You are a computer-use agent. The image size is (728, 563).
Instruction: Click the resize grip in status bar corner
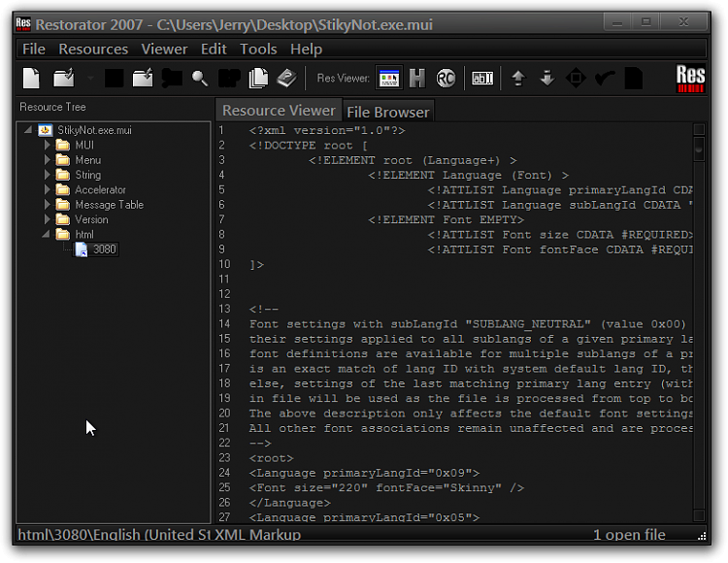[702, 536]
